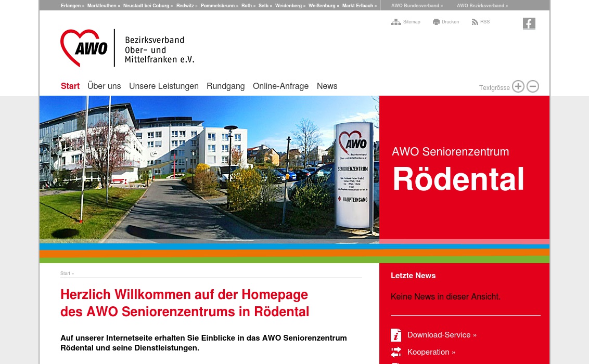
Task: Enlarge text with the plus icon
Action: pyautogui.click(x=518, y=86)
